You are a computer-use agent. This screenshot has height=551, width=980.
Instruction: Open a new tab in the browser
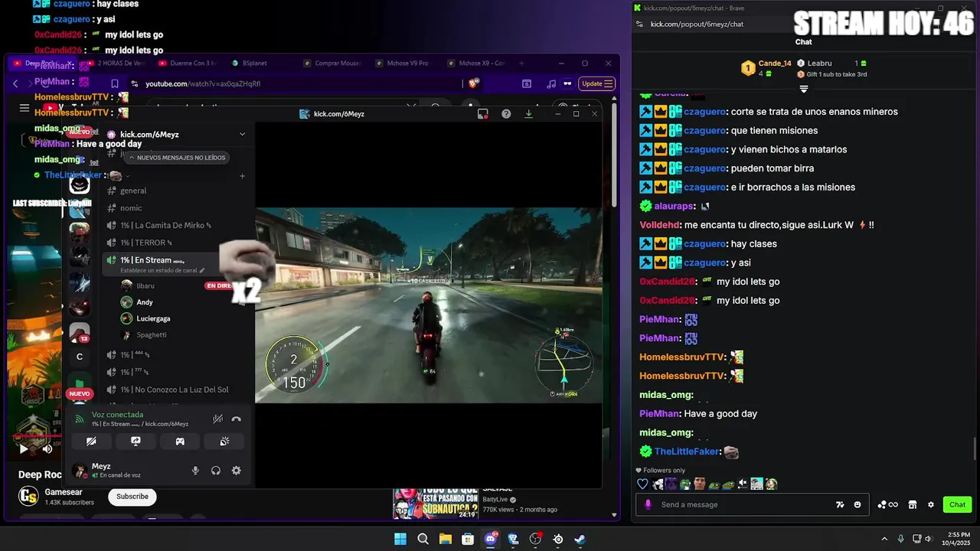point(521,63)
